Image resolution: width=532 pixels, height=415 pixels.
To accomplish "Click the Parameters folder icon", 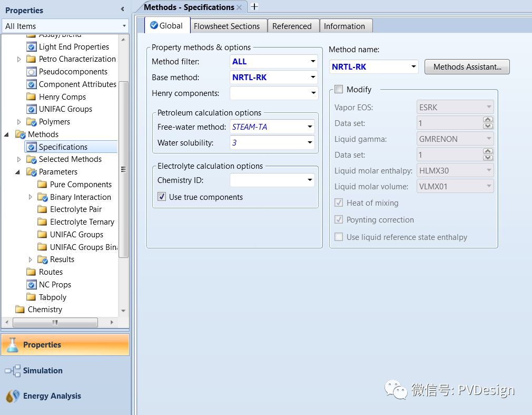I will 31,171.
